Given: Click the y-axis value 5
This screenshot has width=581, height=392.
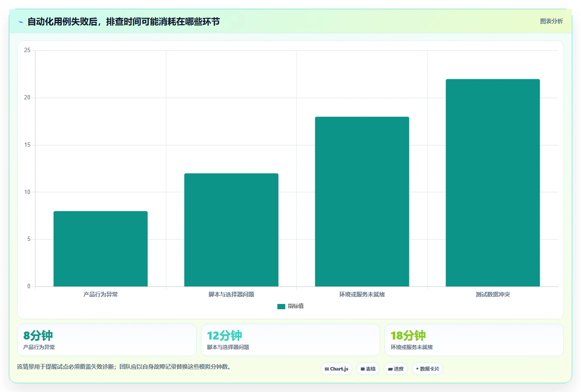Looking at the screenshot, I should [x=29, y=239].
